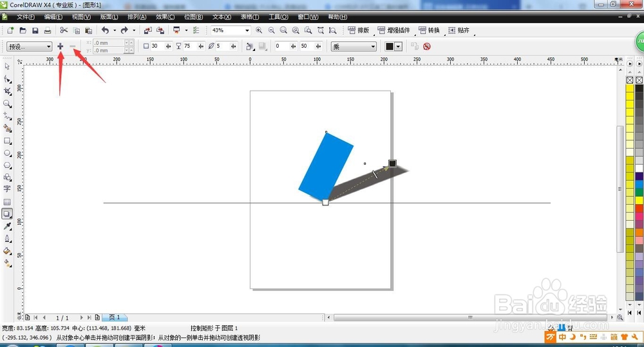Click the 排版 toolbar button
Viewport: 644px width, 347px height.
pos(359,30)
